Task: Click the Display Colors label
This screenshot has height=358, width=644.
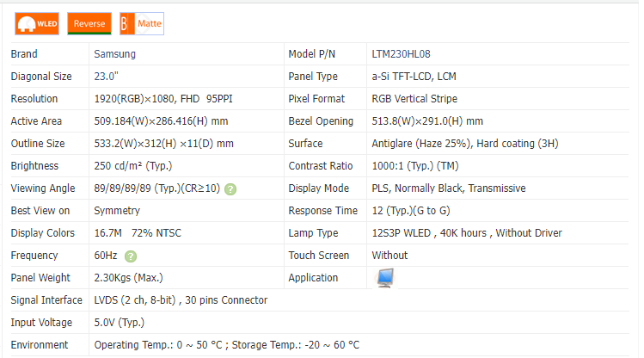Action: tap(43, 233)
